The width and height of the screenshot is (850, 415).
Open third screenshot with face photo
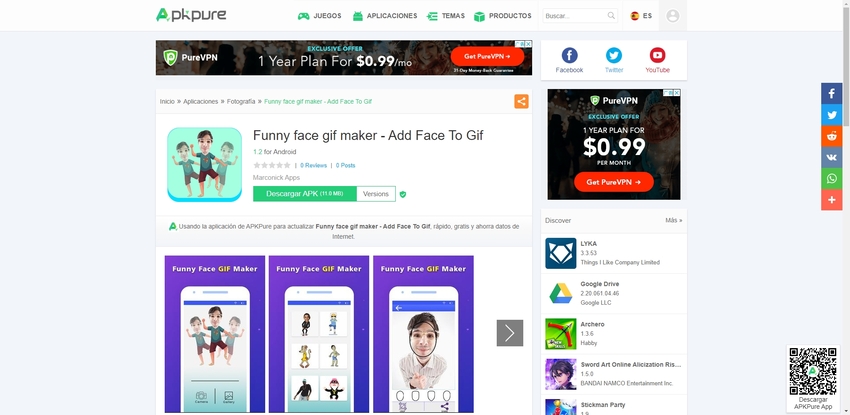click(423, 334)
